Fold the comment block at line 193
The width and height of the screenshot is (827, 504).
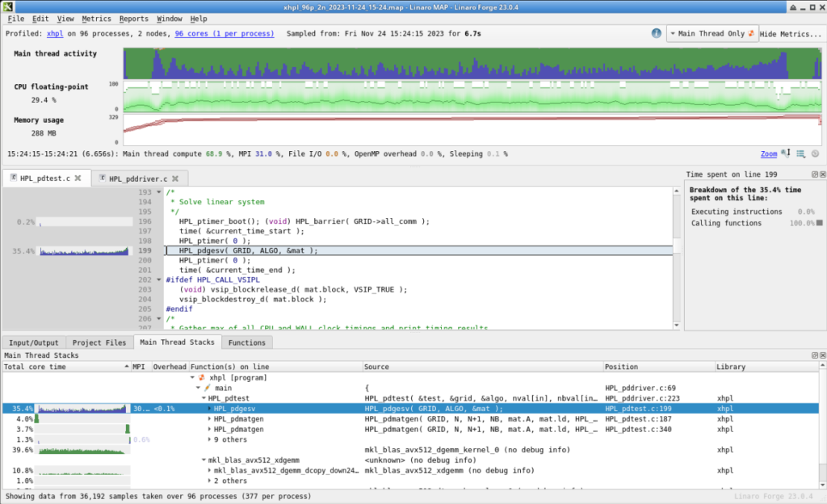coord(159,192)
